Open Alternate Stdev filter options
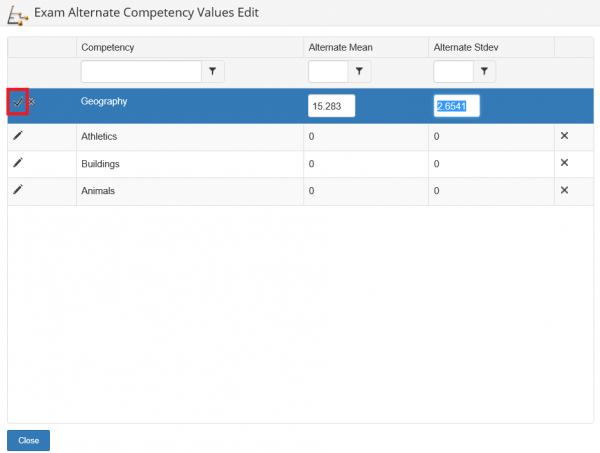Screen dimensions: 600x453 coord(484,71)
